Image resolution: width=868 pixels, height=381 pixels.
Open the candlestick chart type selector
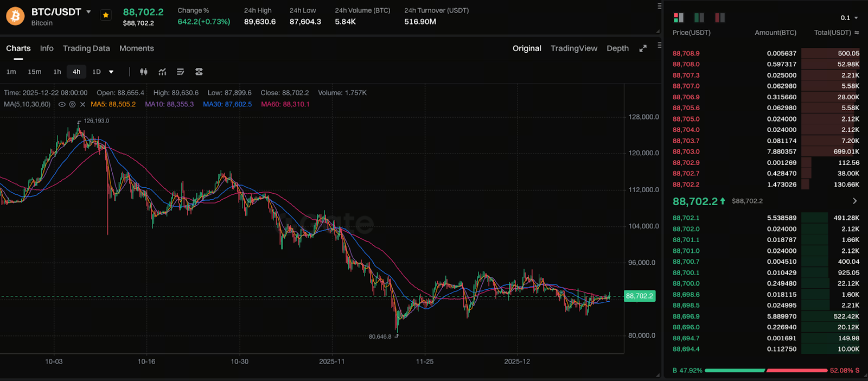[144, 72]
